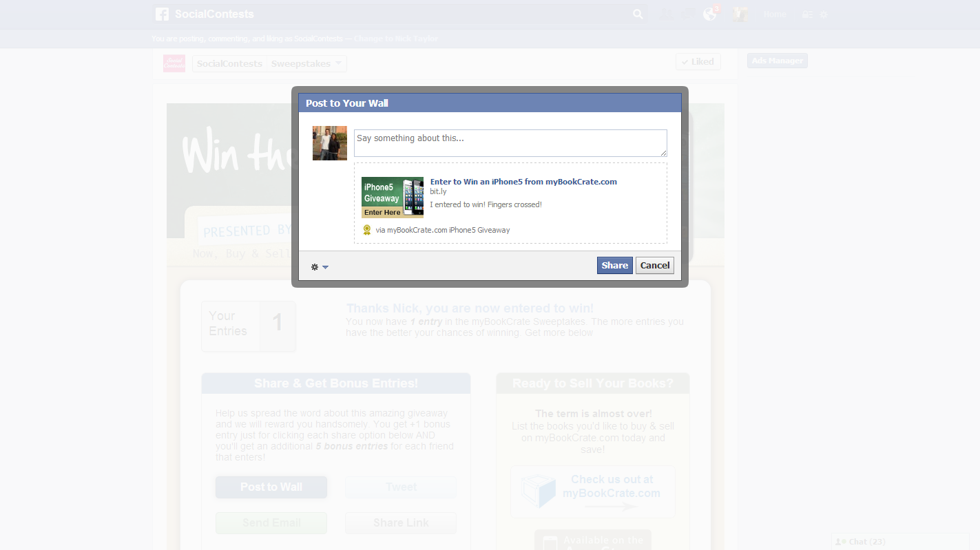Open the account settings gear in top bar
The width and height of the screenshot is (980, 550).
pyautogui.click(x=824, y=14)
